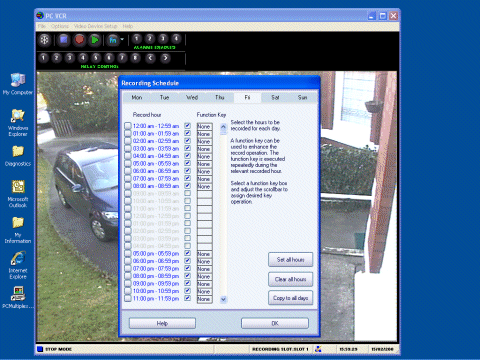Open the Diagnostics folder on the desktop

click(18, 156)
